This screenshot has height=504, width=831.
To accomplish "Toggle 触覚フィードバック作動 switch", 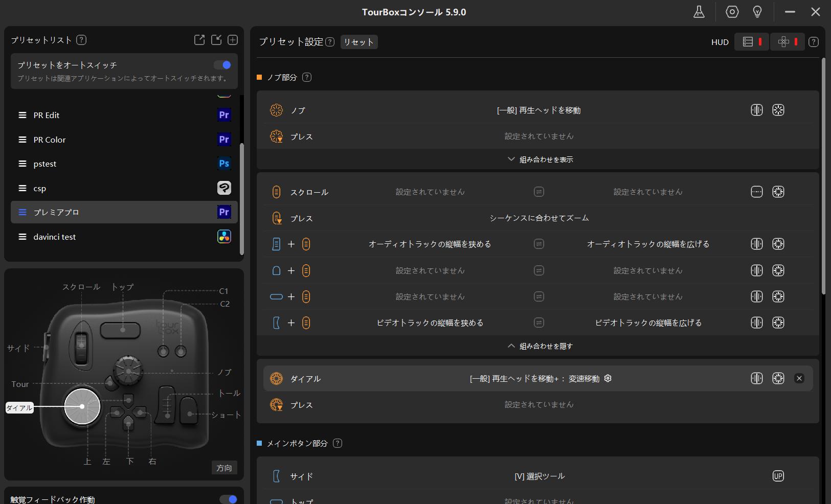I will [x=229, y=499].
